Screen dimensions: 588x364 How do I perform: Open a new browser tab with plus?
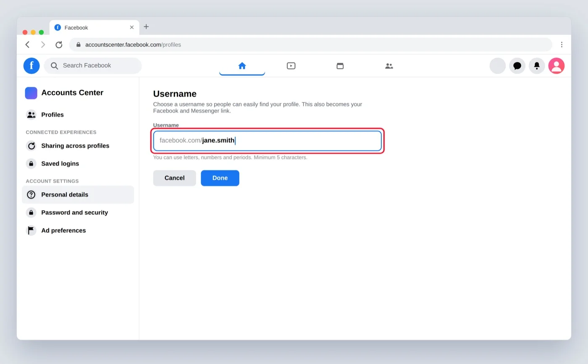146,26
